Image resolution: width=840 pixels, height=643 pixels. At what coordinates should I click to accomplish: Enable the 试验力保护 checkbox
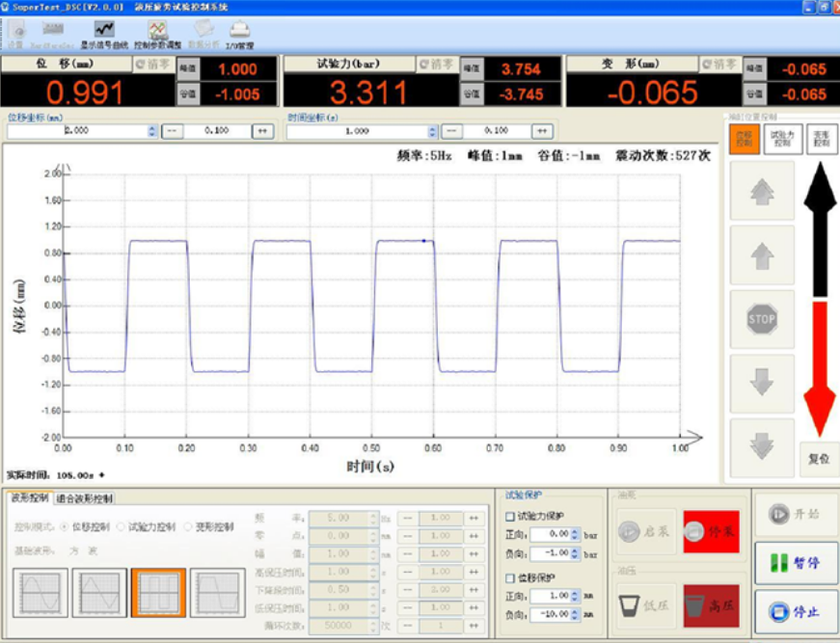510,516
